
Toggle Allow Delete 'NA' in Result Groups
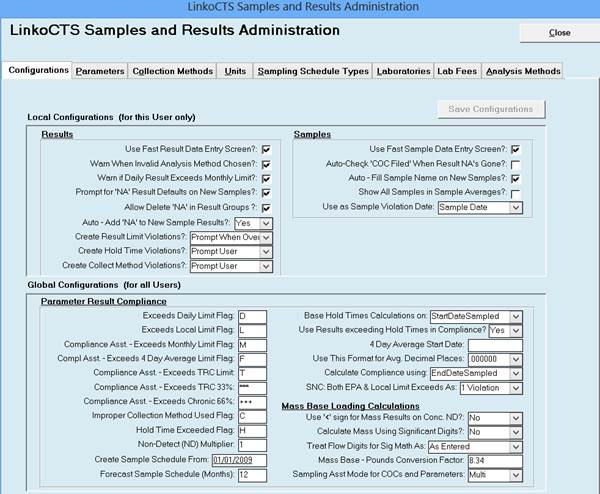pyautogui.click(x=267, y=207)
